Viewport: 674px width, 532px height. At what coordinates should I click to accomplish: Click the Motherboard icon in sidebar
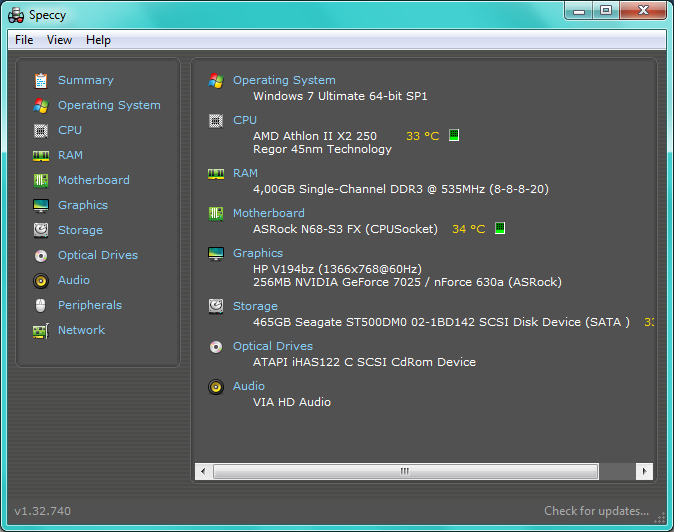41,180
